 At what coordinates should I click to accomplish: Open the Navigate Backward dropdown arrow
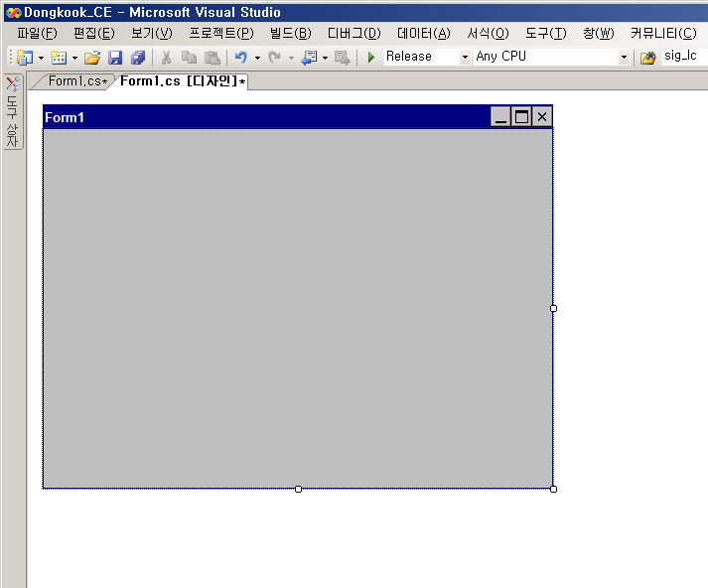(x=325, y=58)
